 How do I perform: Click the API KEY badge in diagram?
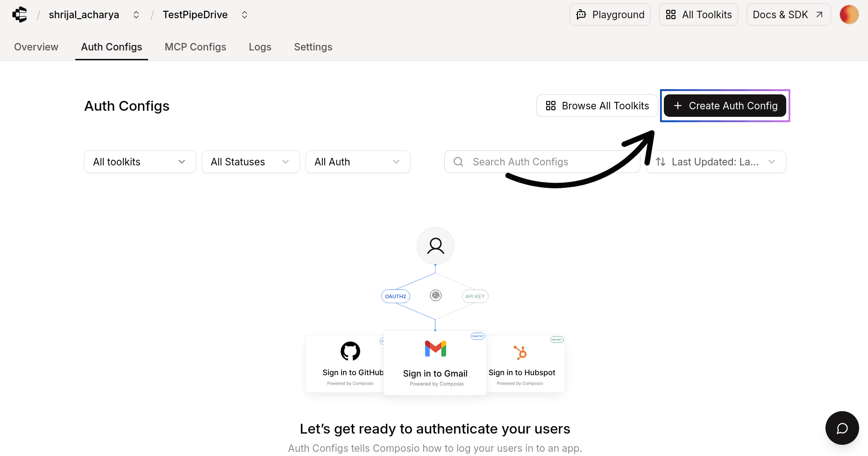475,296
